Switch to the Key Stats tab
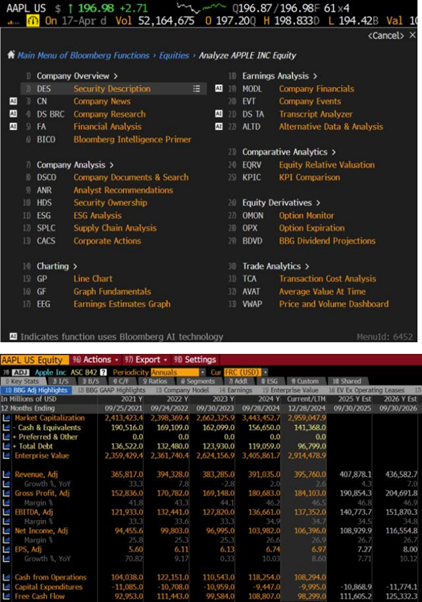This screenshot has width=422, height=602. [x=24, y=381]
